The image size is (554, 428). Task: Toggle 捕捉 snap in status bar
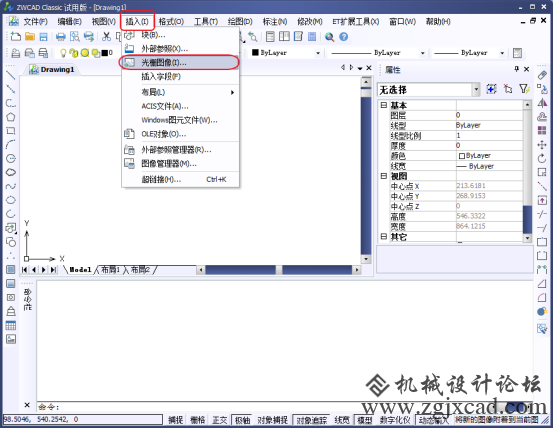pyautogui.click(x=176, y=420)
